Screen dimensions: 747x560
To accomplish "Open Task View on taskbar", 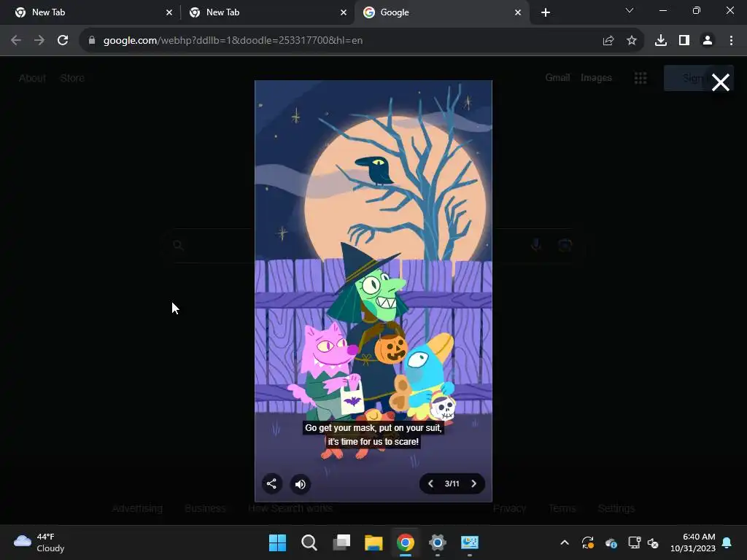I will click(341, 542).
